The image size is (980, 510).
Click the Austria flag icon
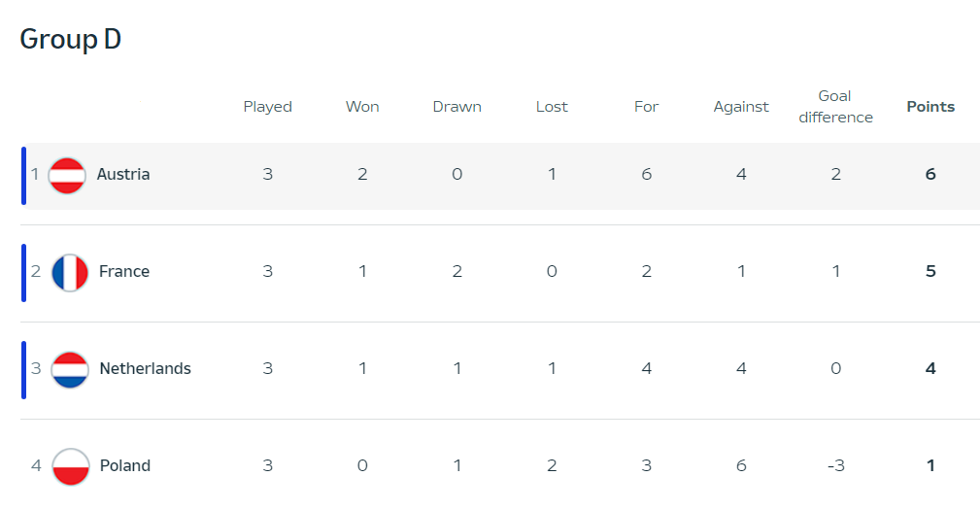(x=67, y=176)
